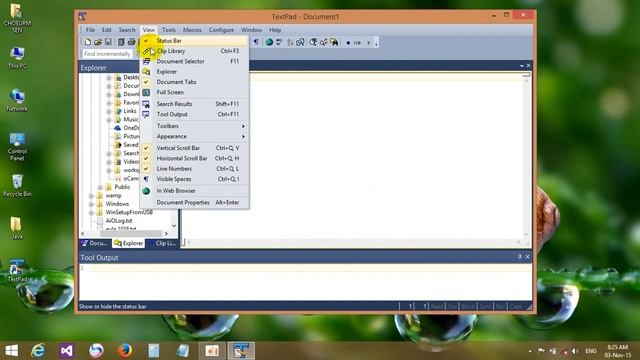
Task: Toggle Visible Spaces option
Action: point(194,179)
